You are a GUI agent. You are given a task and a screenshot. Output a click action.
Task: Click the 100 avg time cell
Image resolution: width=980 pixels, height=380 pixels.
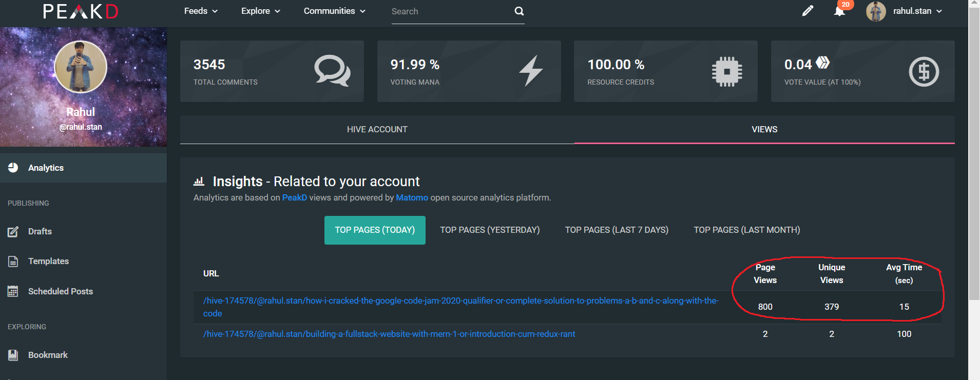[904, 334]
